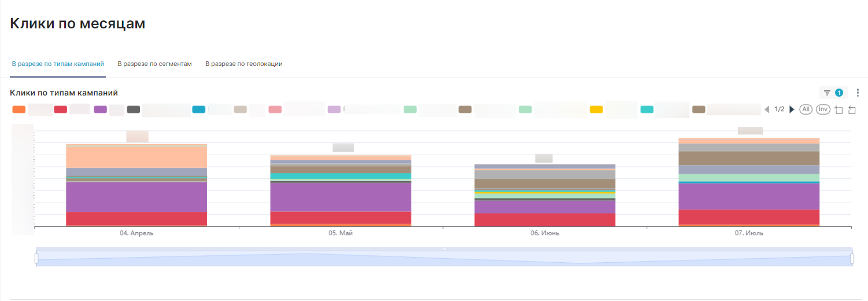This screenshot has height=301, width=868.
Task: Toggle the orange legend series
Action: tap(19, 109)
